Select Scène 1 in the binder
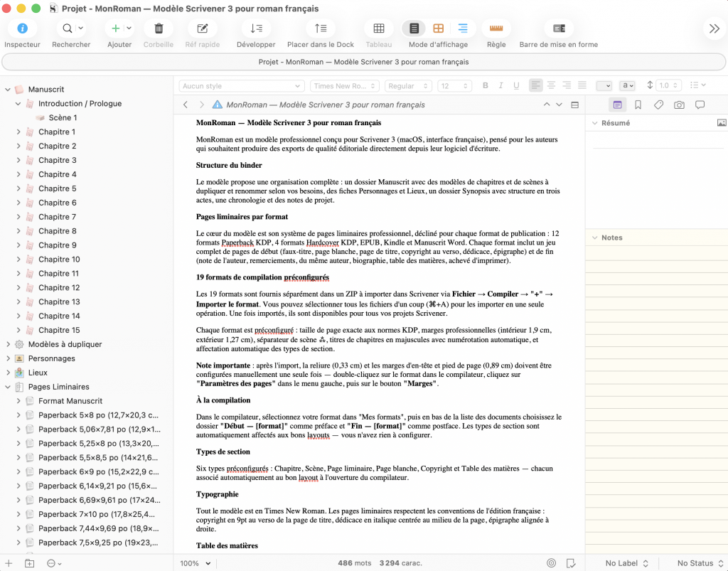728x571 pixels. pos(63,118)
